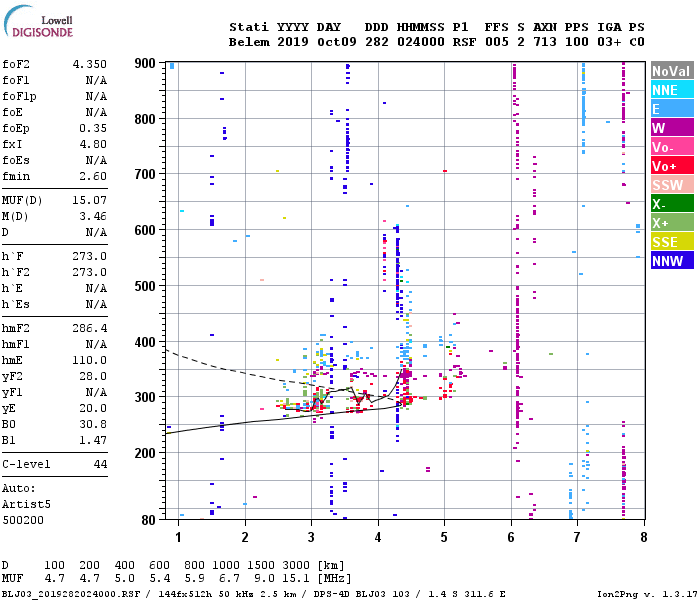The image size is (700, 600).
Task: Click the foEp value 0.35
Action: click(x=93, y=128)
